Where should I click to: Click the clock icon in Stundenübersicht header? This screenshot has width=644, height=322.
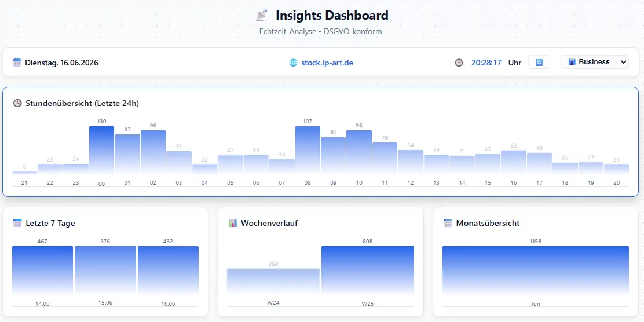tap(17, 103)
